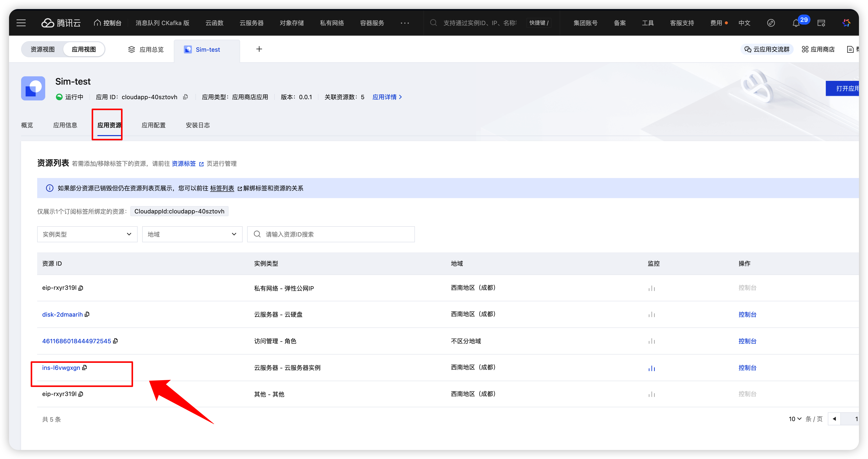868x459 pixels.
Task: Open the hamburger navigation menu
Action: (x=21, y=23)
